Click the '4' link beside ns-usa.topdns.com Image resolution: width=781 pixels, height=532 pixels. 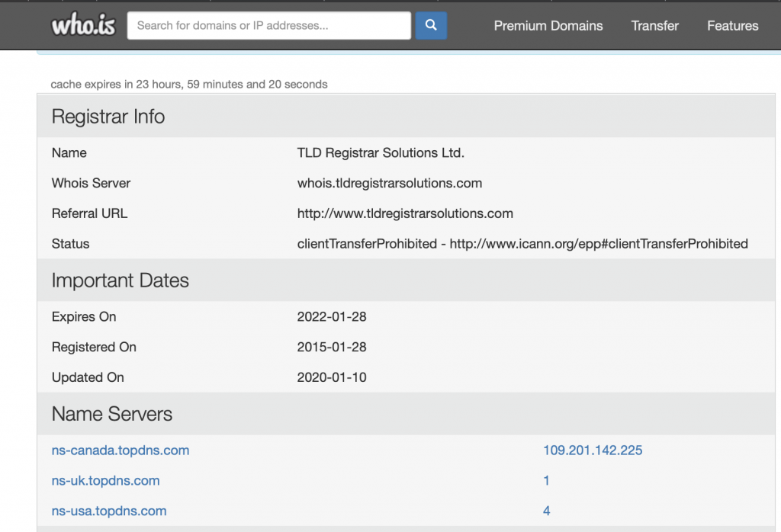[546, 511]
